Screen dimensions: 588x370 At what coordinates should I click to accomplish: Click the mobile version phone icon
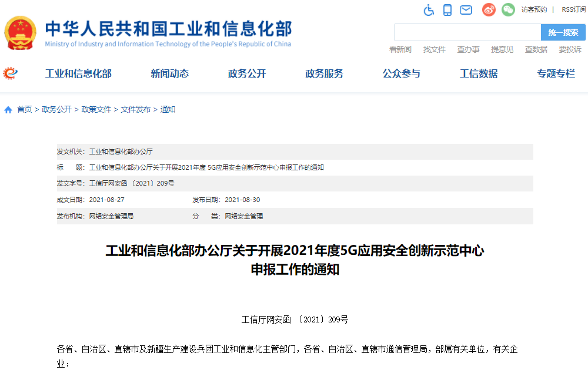click(448, 9)
